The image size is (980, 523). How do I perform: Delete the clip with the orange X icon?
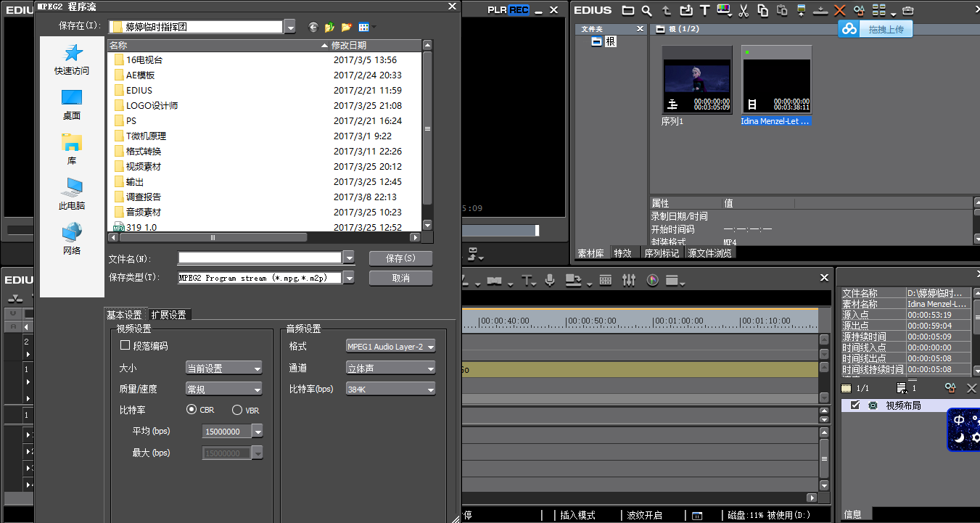point(840,10)
